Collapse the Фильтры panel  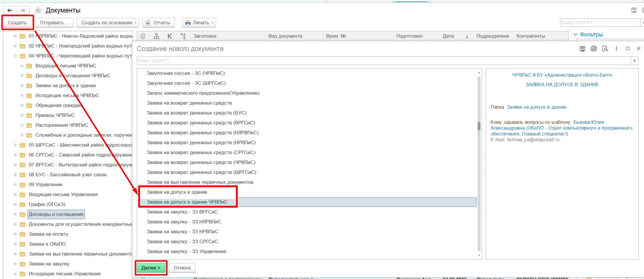click(x=575, y=35)
